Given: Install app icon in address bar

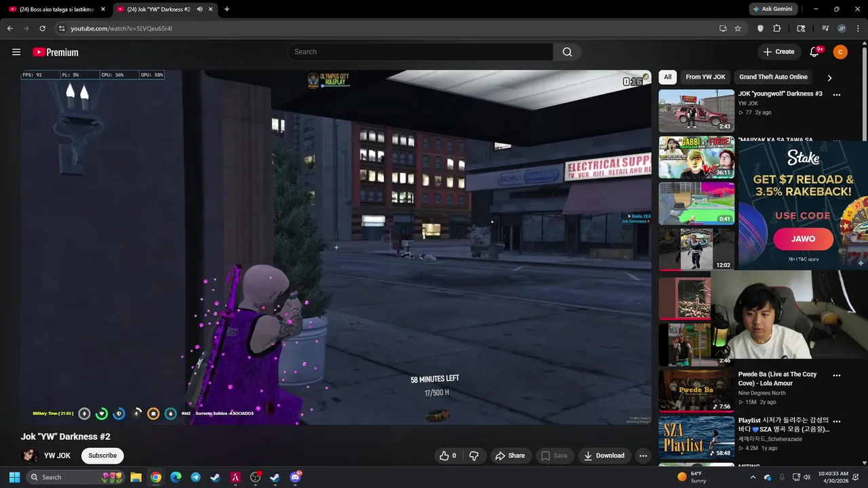Looking at the screenshot, I should pyautogui.click(x=723, y=28).
